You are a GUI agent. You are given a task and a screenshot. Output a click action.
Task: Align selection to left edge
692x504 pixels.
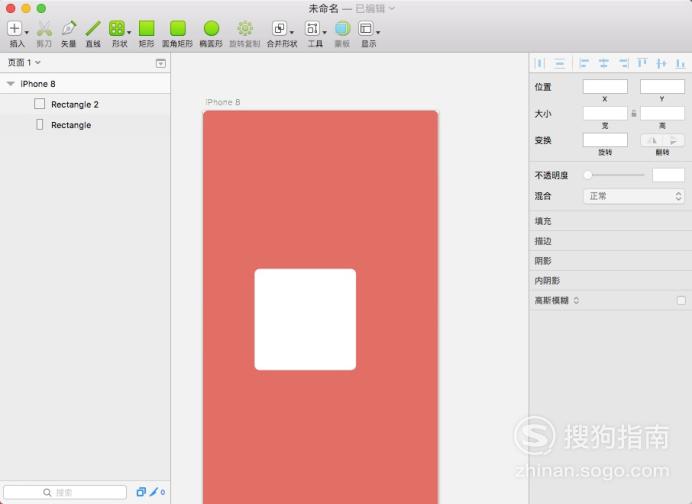(584, 64)
